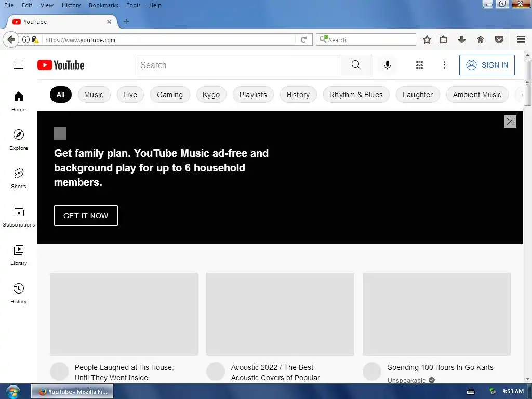Select the Music filter chip

pyautogui.click(x=94, y=95)
